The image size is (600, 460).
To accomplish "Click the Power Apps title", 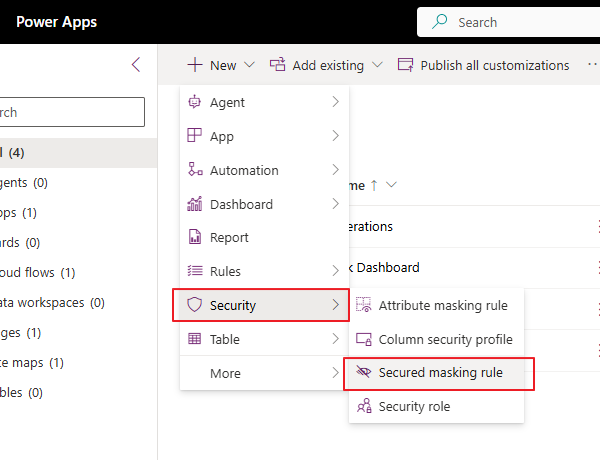I will [57, 22].
